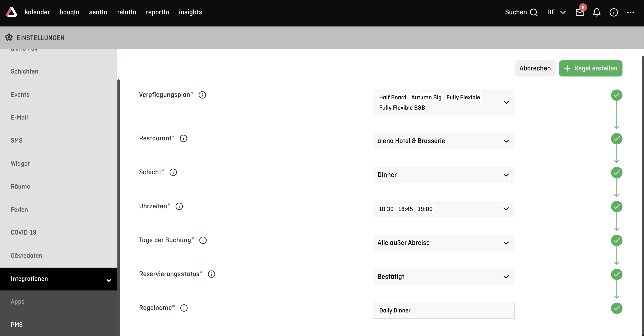Open the Uhrzeiten times dropdown
The image size is (644, 336).
443,209
